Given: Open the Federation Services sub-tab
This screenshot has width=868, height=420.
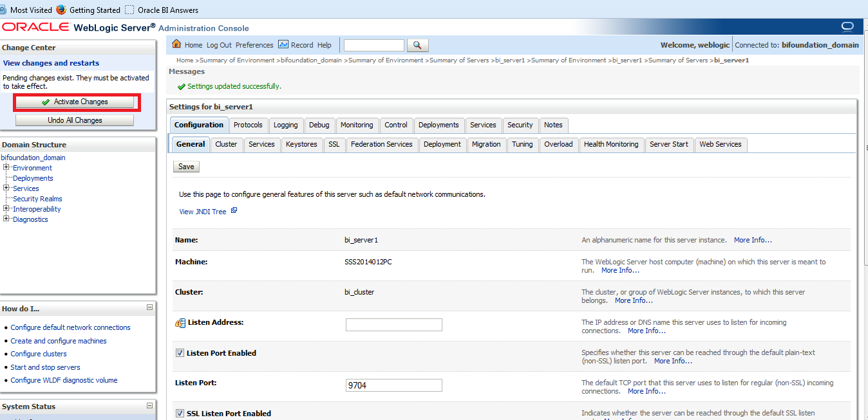Looking at the screenshot, I should click(382, 144).
